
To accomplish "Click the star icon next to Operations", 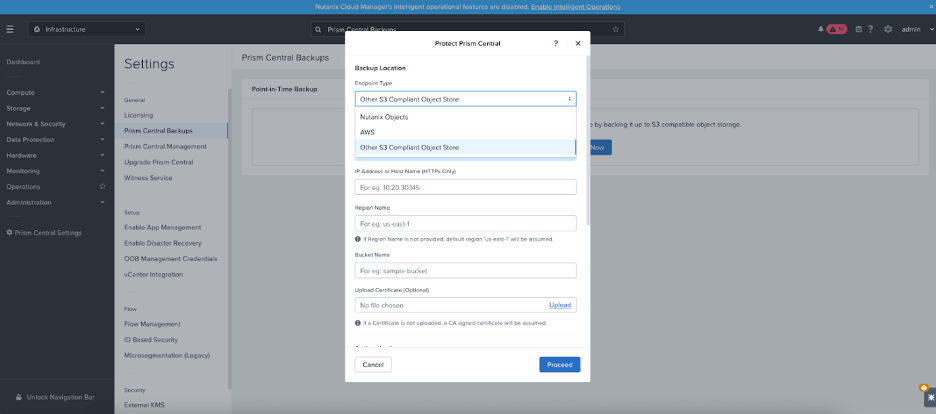I will pos(102,186).
